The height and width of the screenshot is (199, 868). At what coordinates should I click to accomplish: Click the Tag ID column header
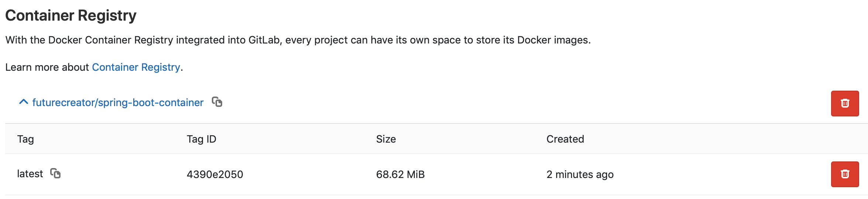(x=201, y=139)
